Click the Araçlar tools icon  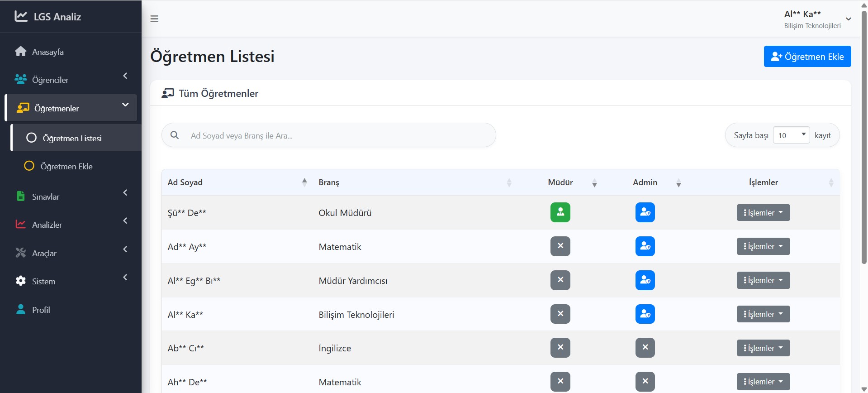point(20,253)
